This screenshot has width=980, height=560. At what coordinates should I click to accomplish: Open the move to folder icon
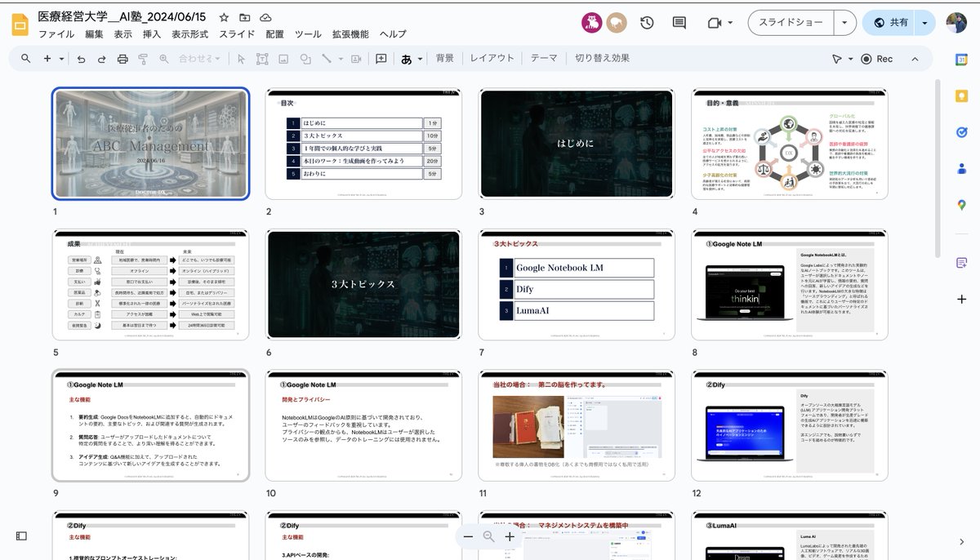pyautogui.click(x=245, y=17)
